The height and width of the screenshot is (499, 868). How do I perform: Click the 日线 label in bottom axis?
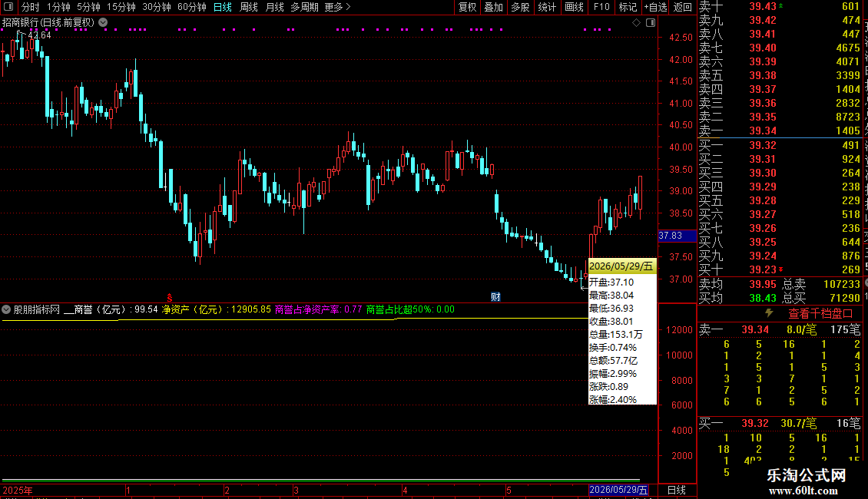tap(677, 490)
